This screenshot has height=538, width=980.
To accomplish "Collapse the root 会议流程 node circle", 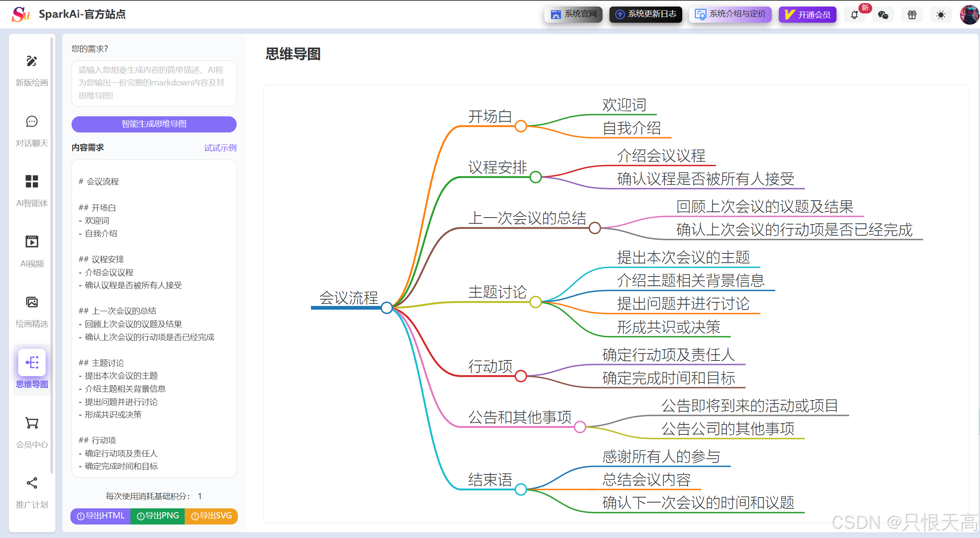I will 387,308.
